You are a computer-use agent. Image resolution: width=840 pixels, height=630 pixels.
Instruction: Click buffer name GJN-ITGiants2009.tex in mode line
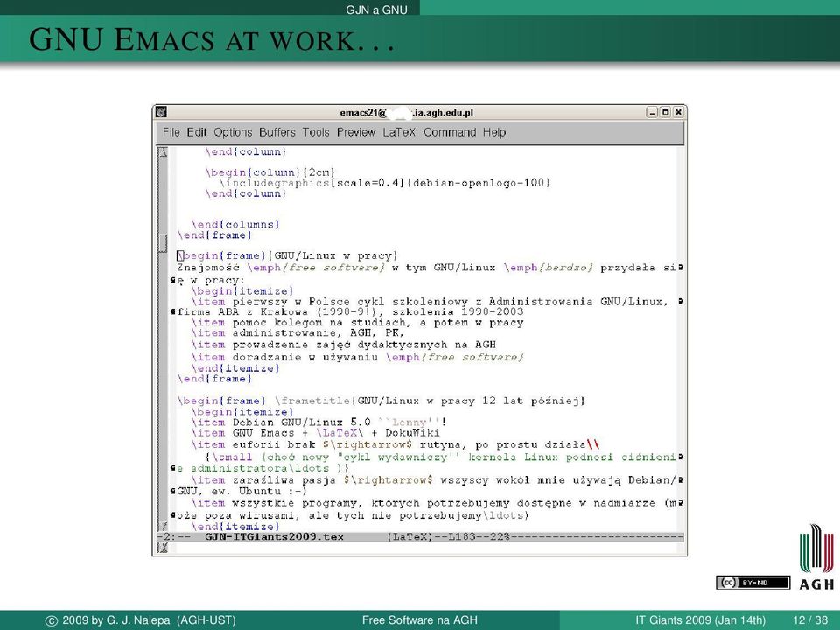pos(274,536)
